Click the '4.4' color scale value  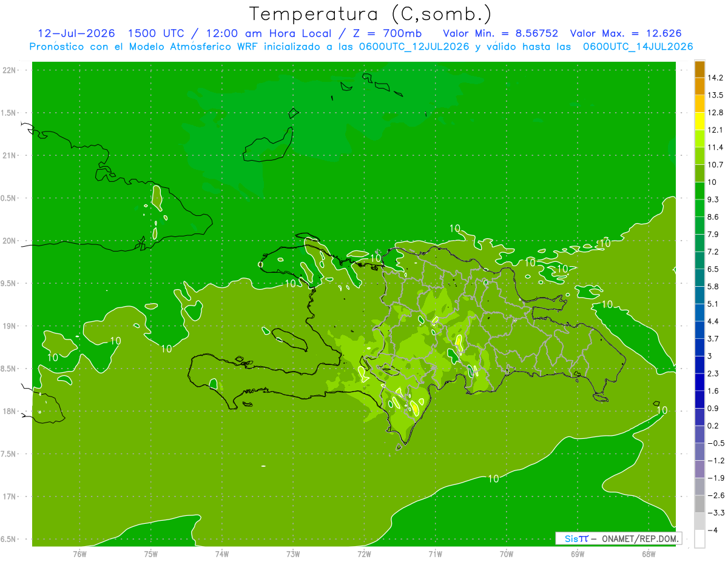[x=714, y=321]
